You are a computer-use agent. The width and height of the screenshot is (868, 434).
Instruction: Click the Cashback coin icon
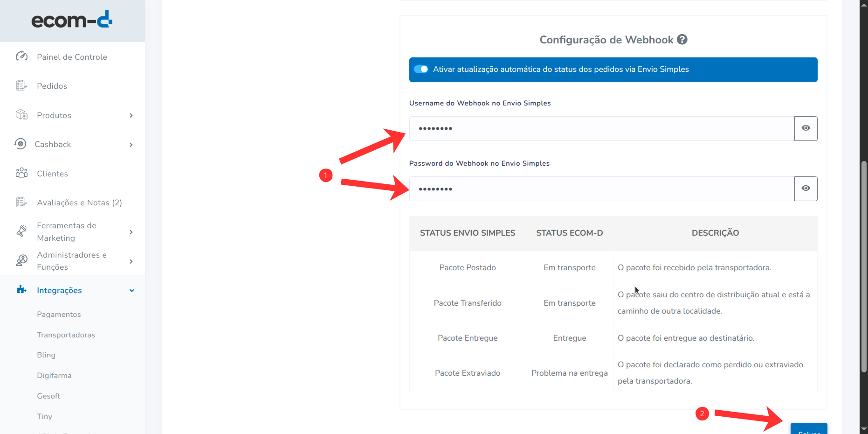[x=20, y=144]
